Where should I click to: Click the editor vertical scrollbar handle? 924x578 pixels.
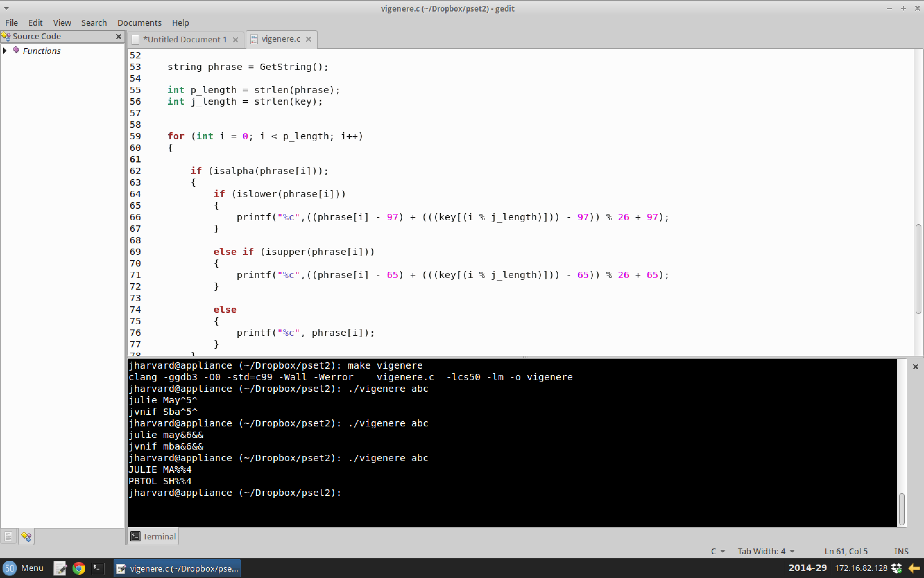click(x=918, y=269)
